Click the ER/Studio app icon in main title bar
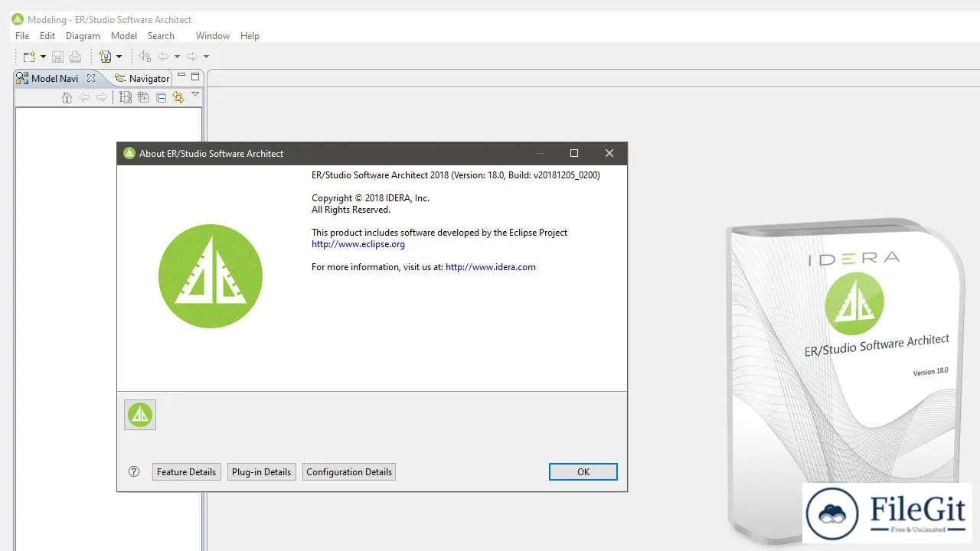The width and height of the screenshot is (980, 551). click(18, 19)
